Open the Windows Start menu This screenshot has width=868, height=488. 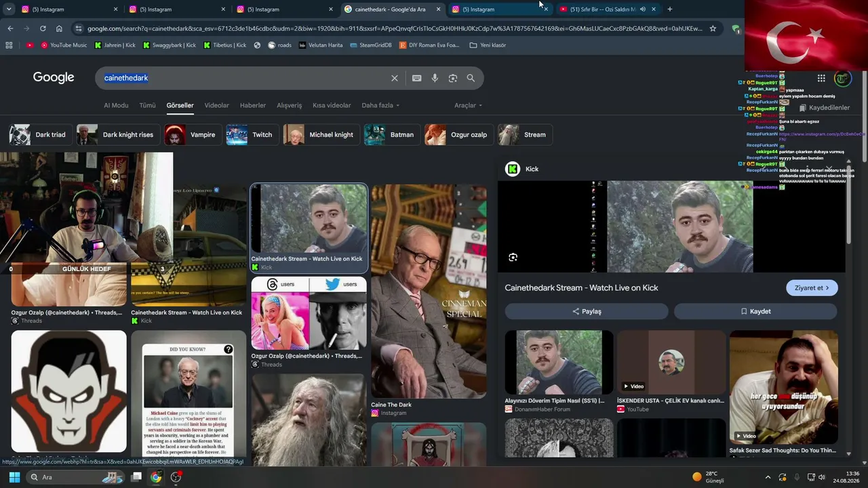(x=14, y=477)
